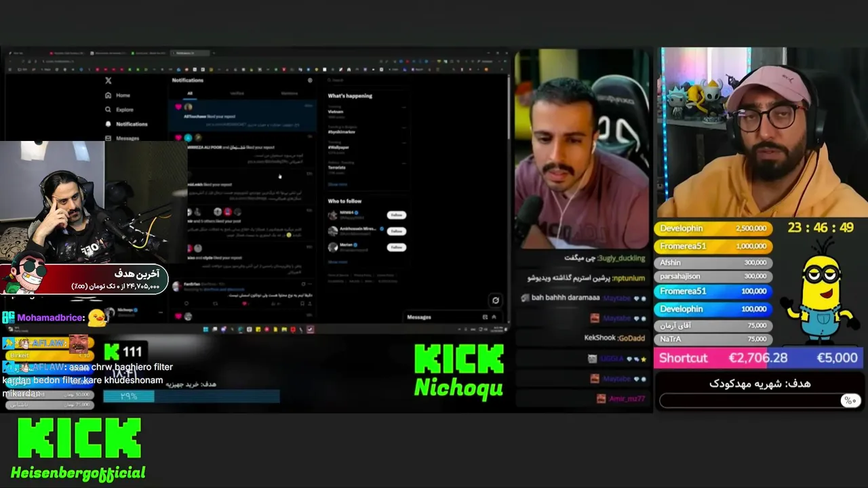Image resolution: width=868 pixels, height=488 pixels.
Task: Open more options for the #Wallpaper trend
Action: [x=403, y=142]
